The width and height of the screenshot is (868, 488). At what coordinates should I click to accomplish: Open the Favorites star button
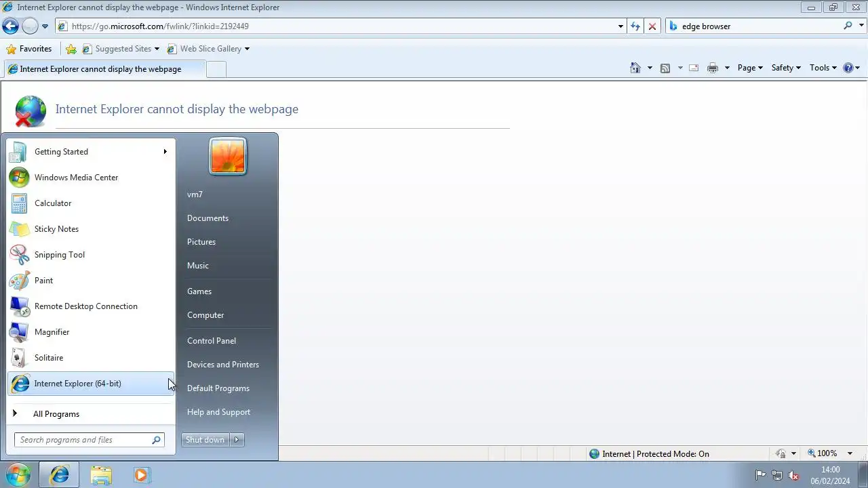pyautogui.click(x=28, y=49)
